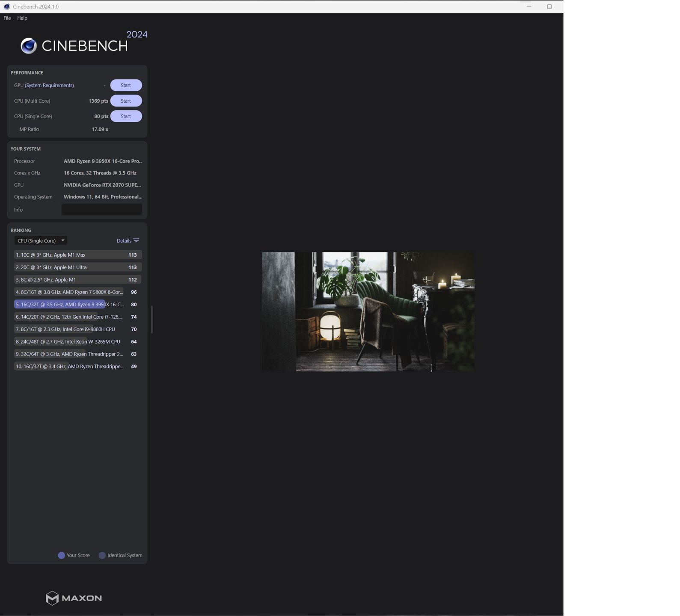
Task: Click the Identical System legend circle
Action: point(102,555)
